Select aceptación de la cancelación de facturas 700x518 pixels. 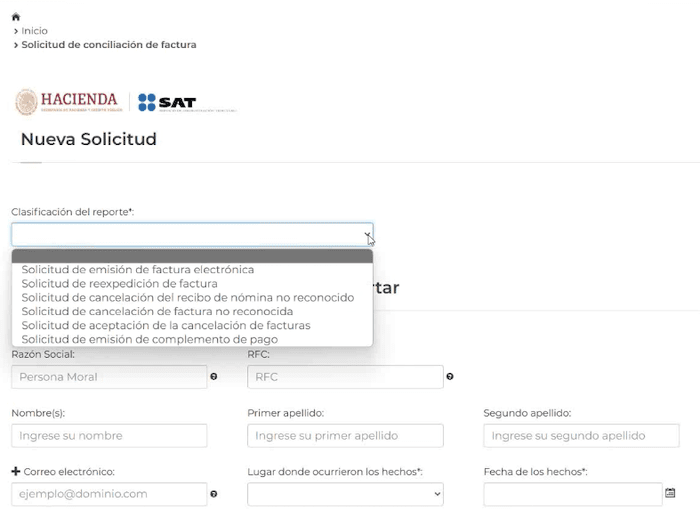click(165, 325)
